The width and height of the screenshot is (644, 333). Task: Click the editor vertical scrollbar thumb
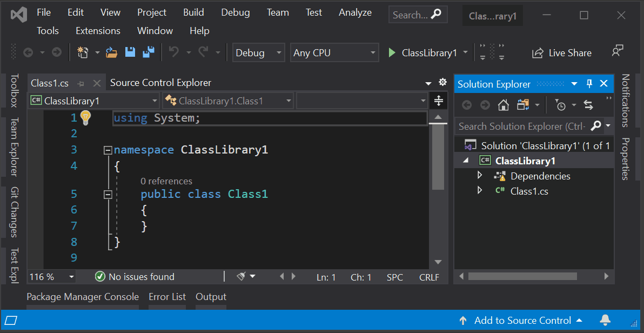coord(438,157)
